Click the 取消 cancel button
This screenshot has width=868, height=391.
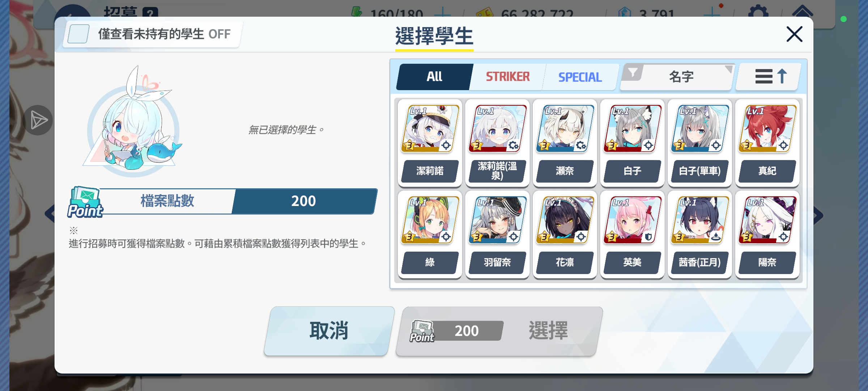tap(329, 331)
